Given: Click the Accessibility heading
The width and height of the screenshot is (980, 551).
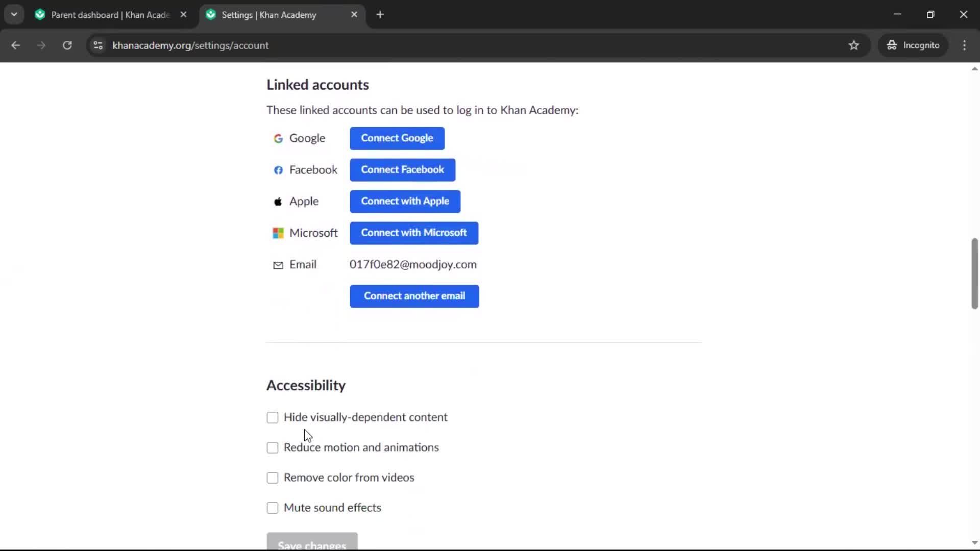Looking at the screenshot, I should click(x=306, y=386).
